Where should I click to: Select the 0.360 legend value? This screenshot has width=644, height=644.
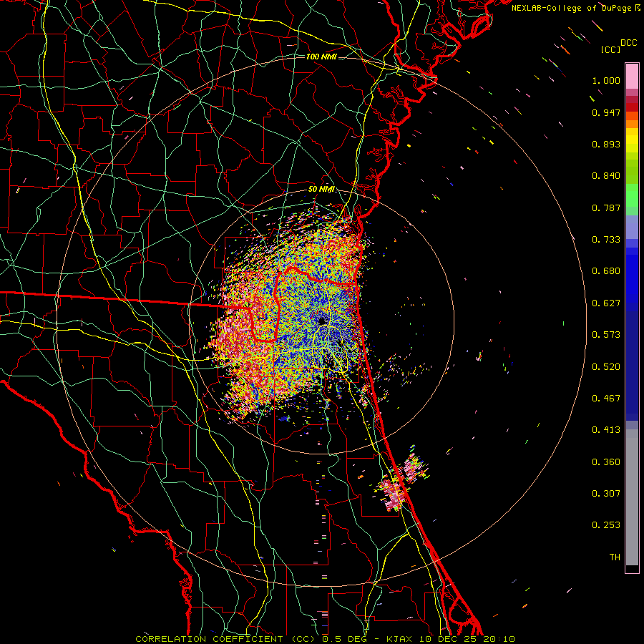606,462
